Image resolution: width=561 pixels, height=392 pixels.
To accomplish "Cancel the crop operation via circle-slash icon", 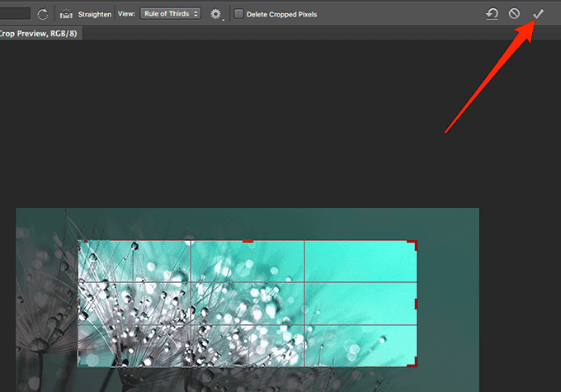I will tap(514, 13).
